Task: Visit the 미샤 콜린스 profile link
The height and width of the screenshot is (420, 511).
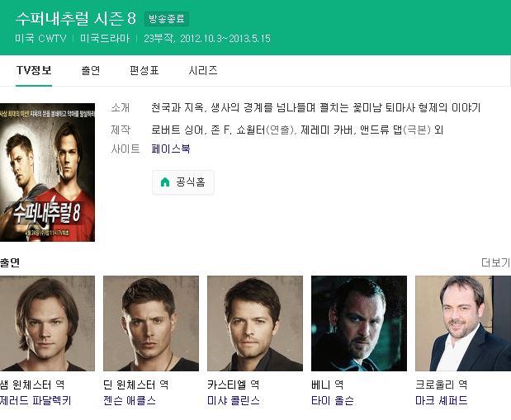Action: click(234, 400)
